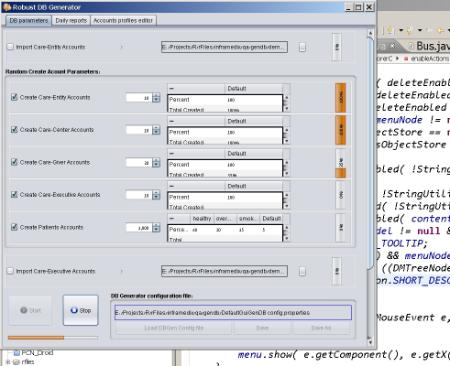This screenshot has height=366, width=450.
Task: Click the Stop button
Action: point(81,310)
